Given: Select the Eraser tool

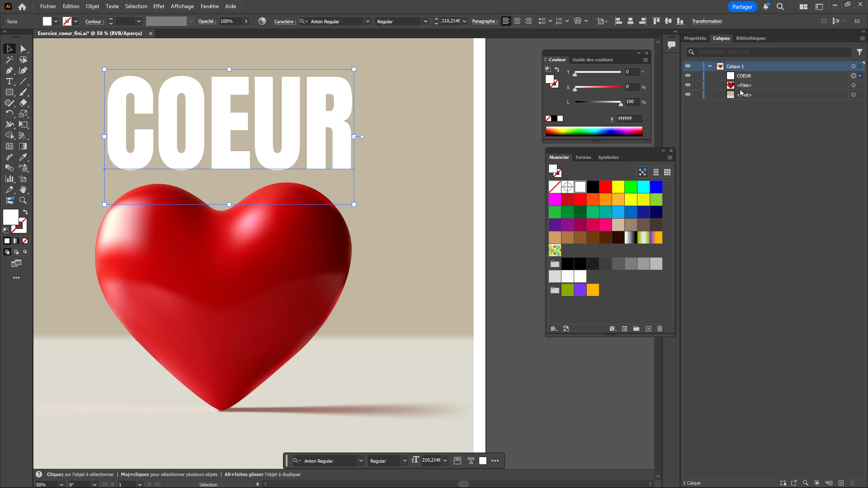Looking at the screenshot, I should pyautogui.click(x=23, y=103).
